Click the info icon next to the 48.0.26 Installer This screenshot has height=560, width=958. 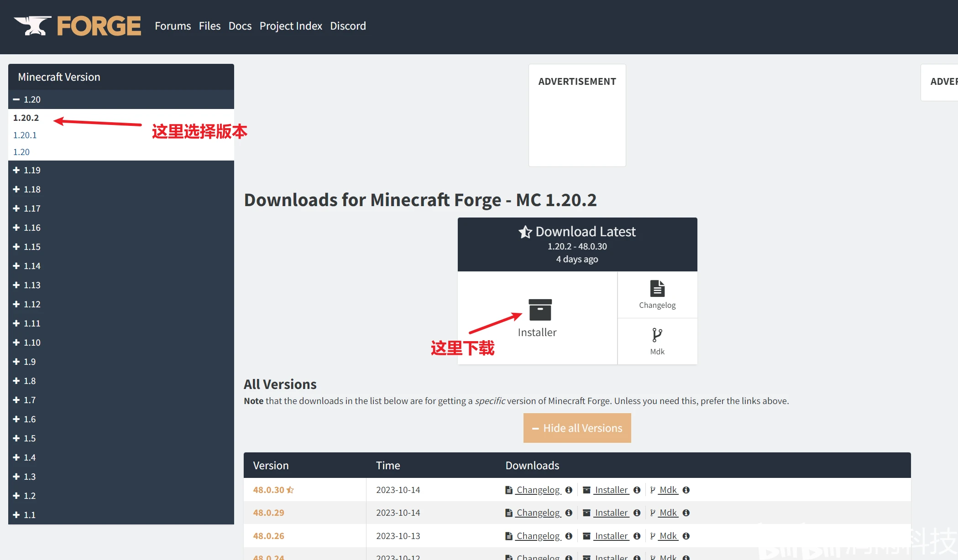[x=637, y=536]
